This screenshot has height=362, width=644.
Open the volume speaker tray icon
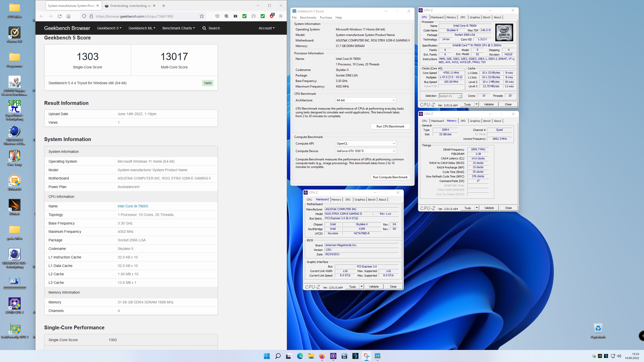[619, 356]
